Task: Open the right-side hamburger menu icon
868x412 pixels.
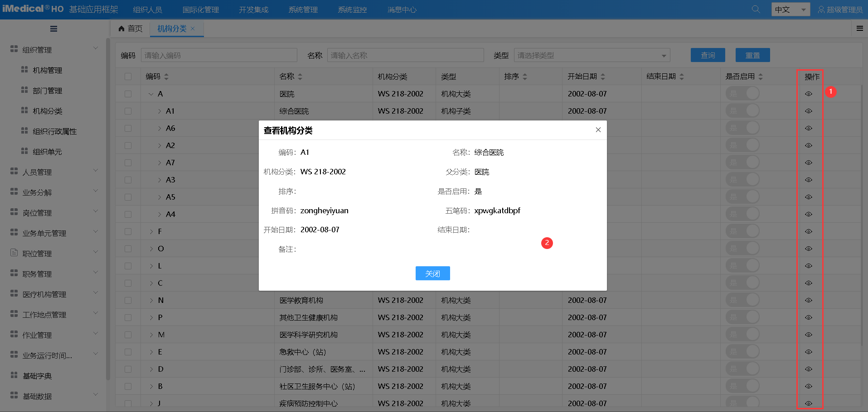Action: pos(859,28)
